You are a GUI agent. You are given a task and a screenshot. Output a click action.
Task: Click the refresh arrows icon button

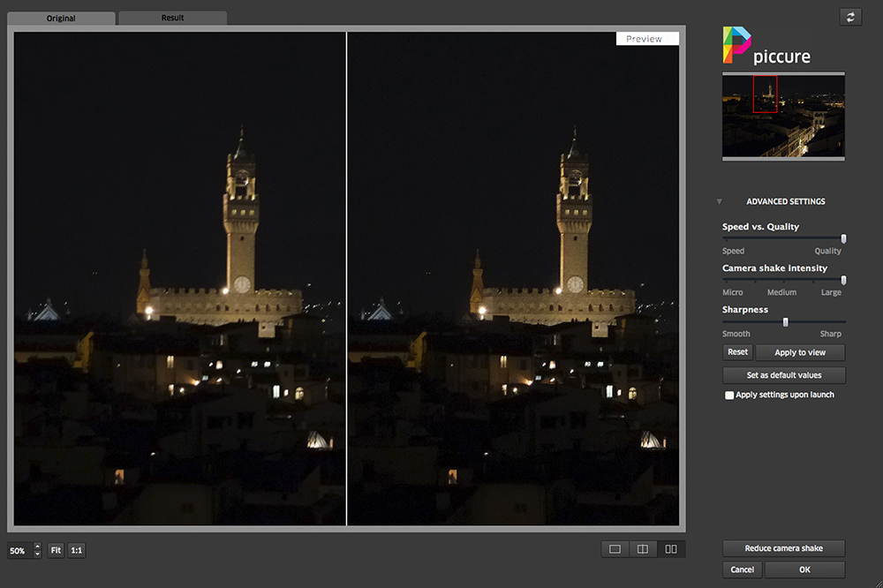850,18
